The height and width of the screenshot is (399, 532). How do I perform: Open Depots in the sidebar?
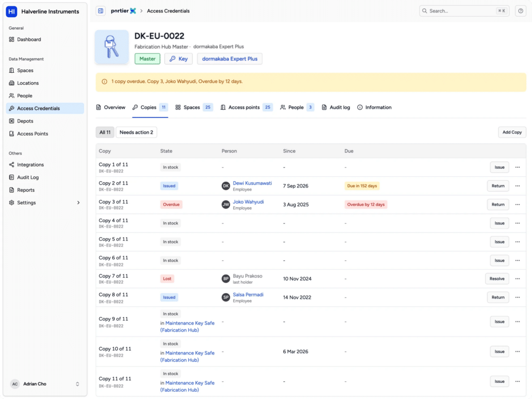click(x=45, y=121)
